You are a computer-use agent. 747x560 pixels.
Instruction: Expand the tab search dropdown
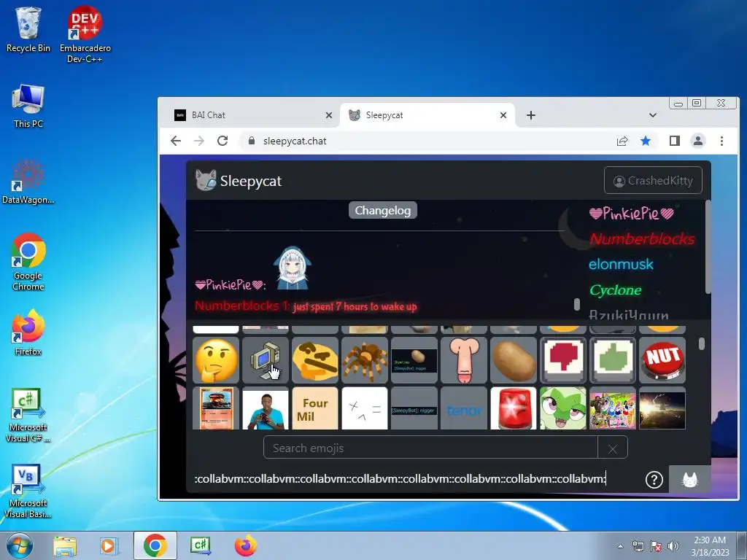pos(653,115)
